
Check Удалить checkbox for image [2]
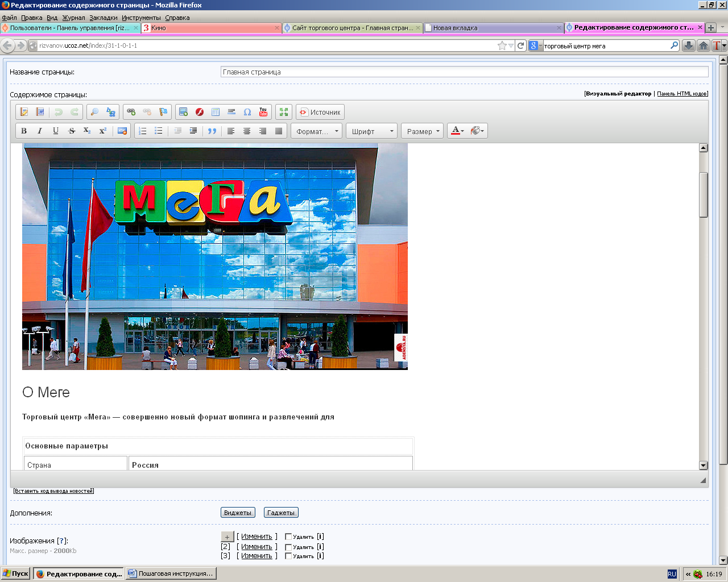288,547
